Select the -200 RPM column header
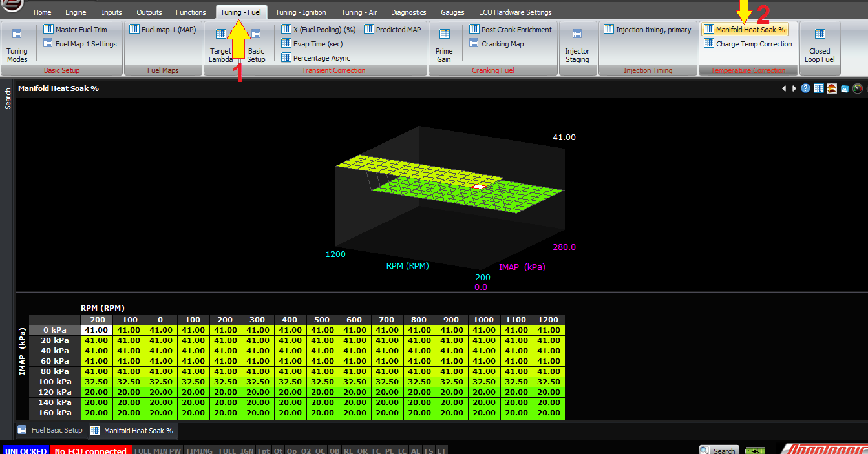 click(96, 320)
